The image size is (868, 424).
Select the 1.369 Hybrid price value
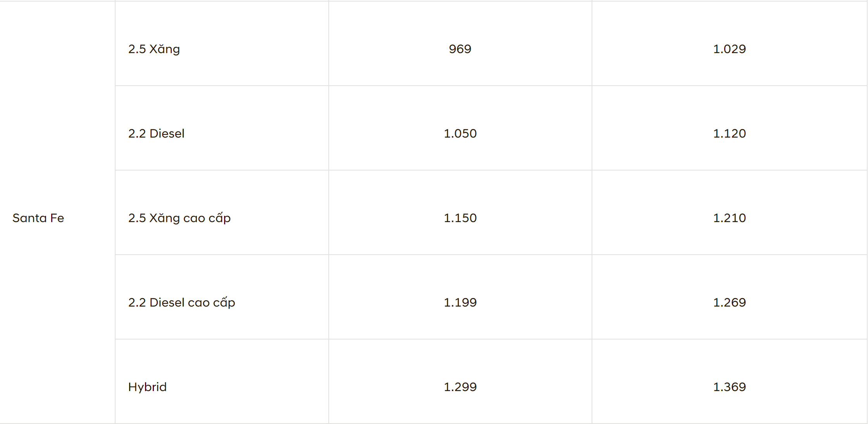click(x=729, y=387)
